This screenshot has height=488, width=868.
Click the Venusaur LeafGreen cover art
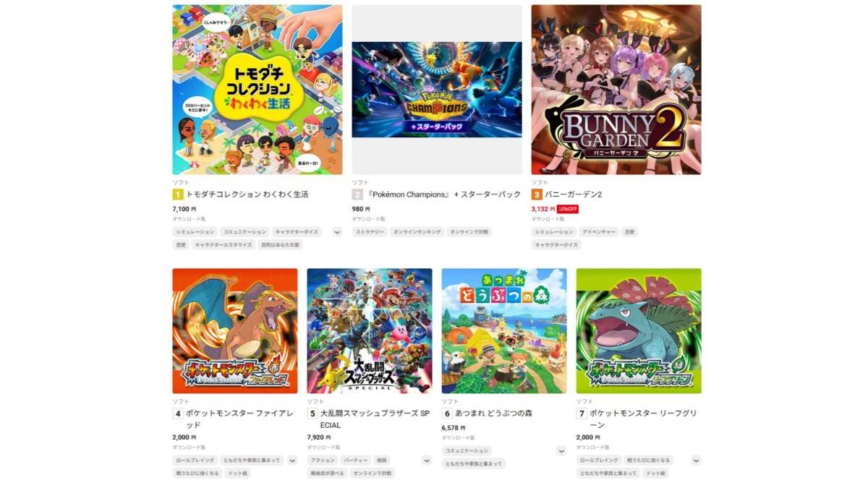[639, 331]
